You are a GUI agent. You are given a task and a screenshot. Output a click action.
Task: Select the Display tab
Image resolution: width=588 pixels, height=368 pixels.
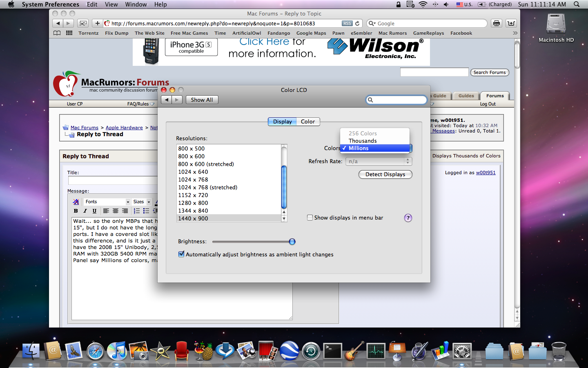click(x=283, y=121)
